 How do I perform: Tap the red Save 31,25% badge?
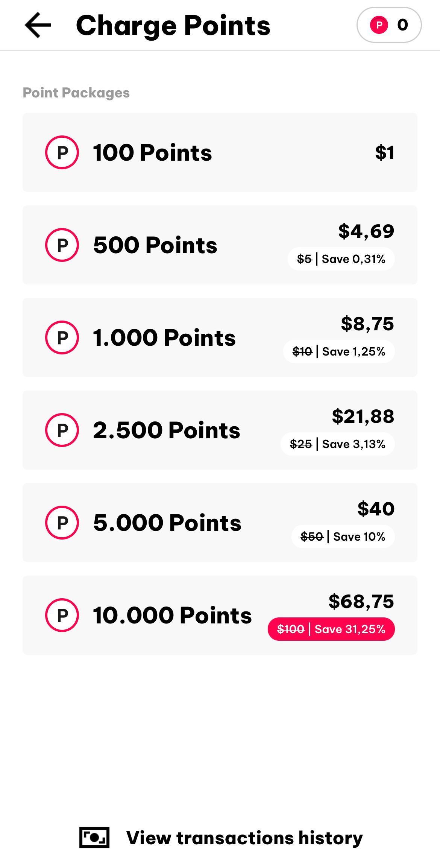tap(331, 629)
